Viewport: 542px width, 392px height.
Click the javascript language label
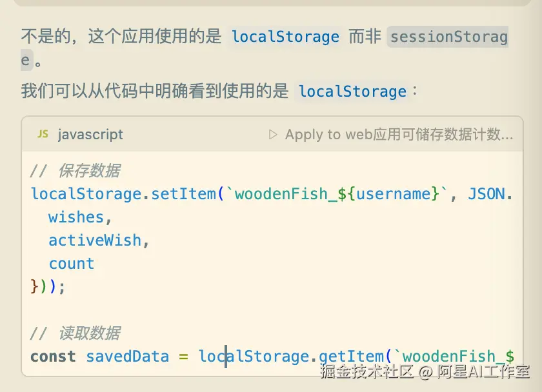coord(90,135)
